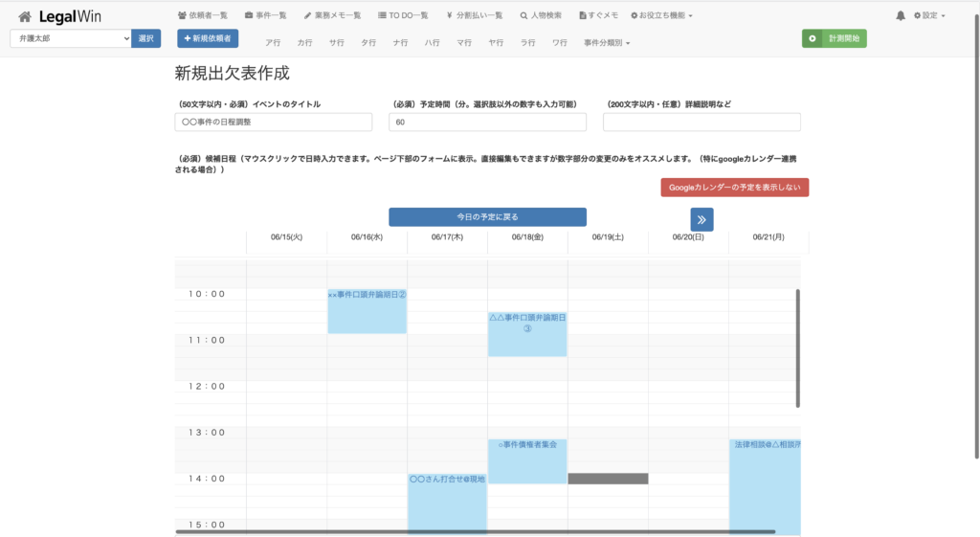The image size is (980, 537).
Task: Expand the 事件分類別 dropdown
Action: (606, 43)
